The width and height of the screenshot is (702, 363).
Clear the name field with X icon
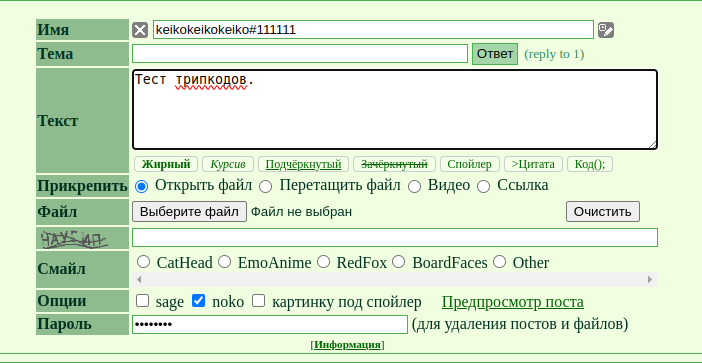tap(140, 30)
